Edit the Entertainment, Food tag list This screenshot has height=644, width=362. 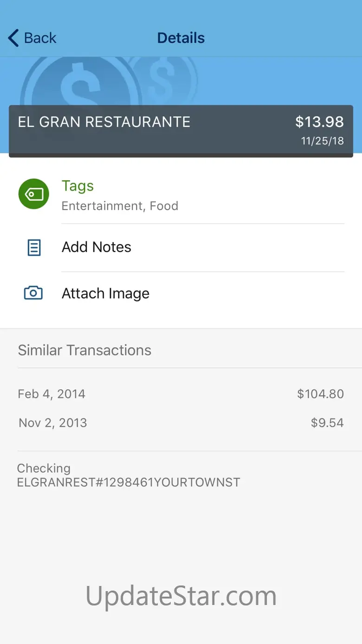tap(120, 206)
